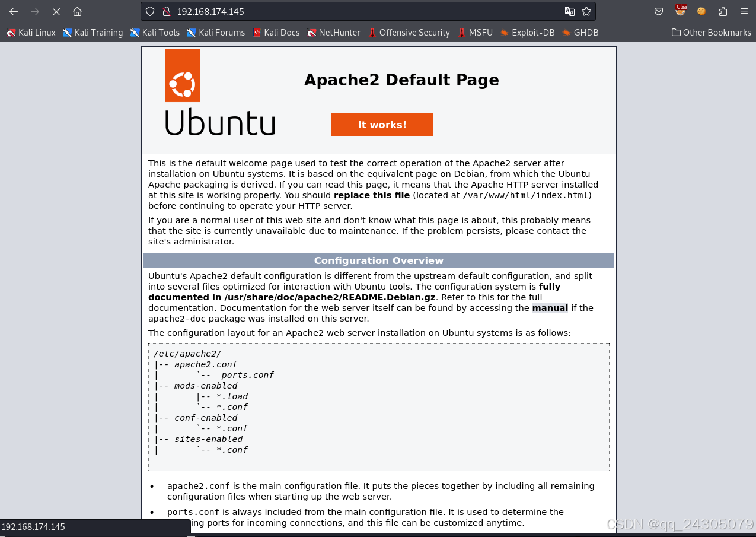Screen dimensions: 756x537
Task: Expand the Other Bookmarks folder
Action: [711, 33]
